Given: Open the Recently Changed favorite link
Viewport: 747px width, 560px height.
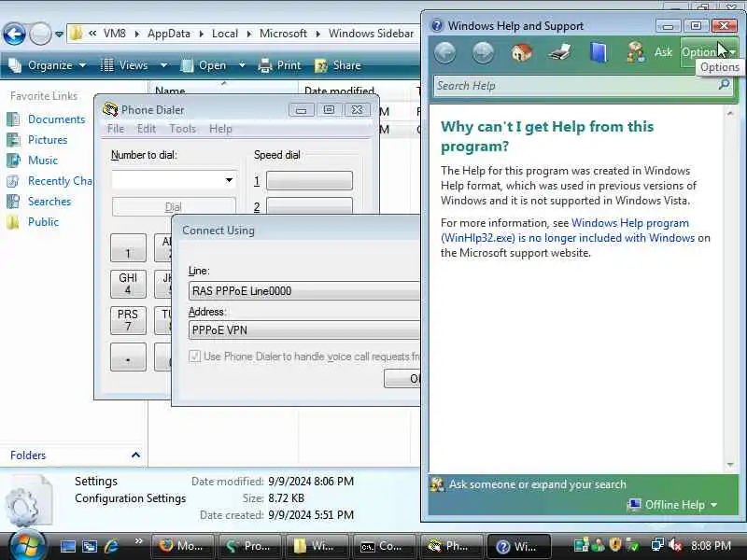Looking at the screenshot, I should pos(59,181).
